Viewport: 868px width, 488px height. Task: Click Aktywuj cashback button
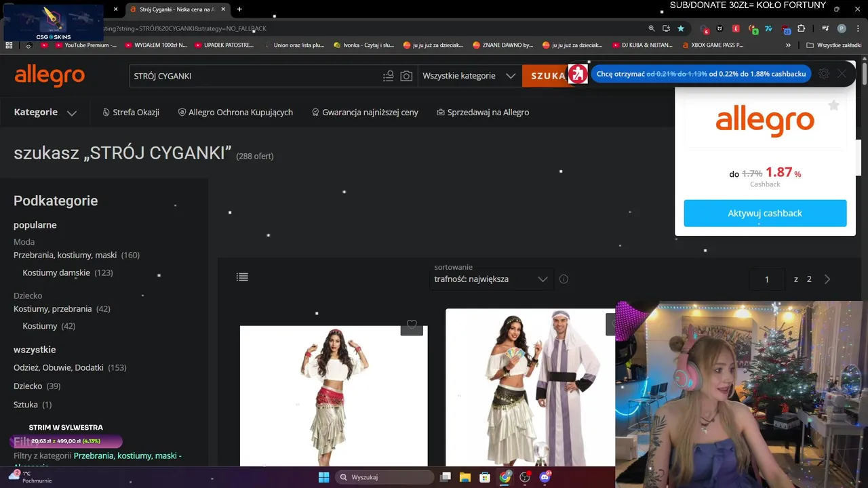[x=765, y=213]
